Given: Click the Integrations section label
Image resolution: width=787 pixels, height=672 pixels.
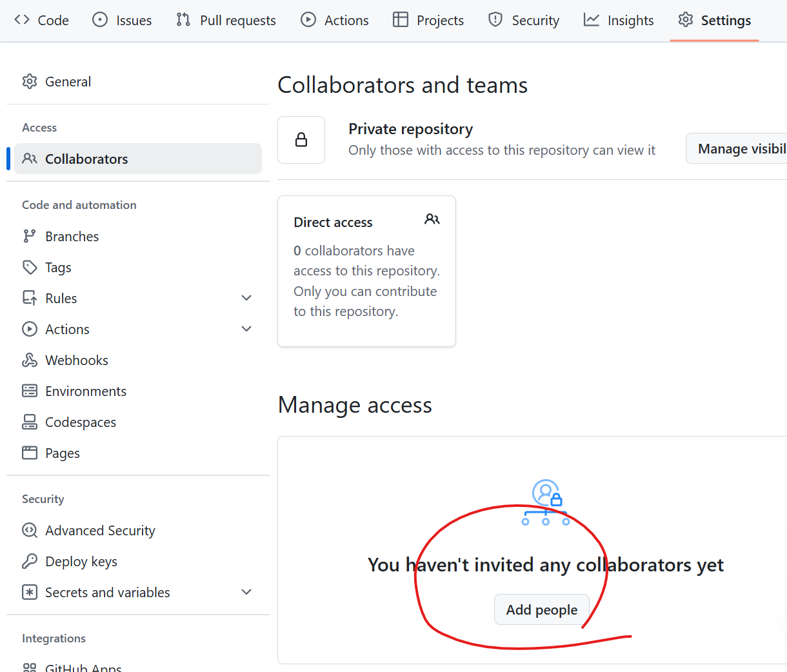Looking at the screenshot, I should point(54,638).
